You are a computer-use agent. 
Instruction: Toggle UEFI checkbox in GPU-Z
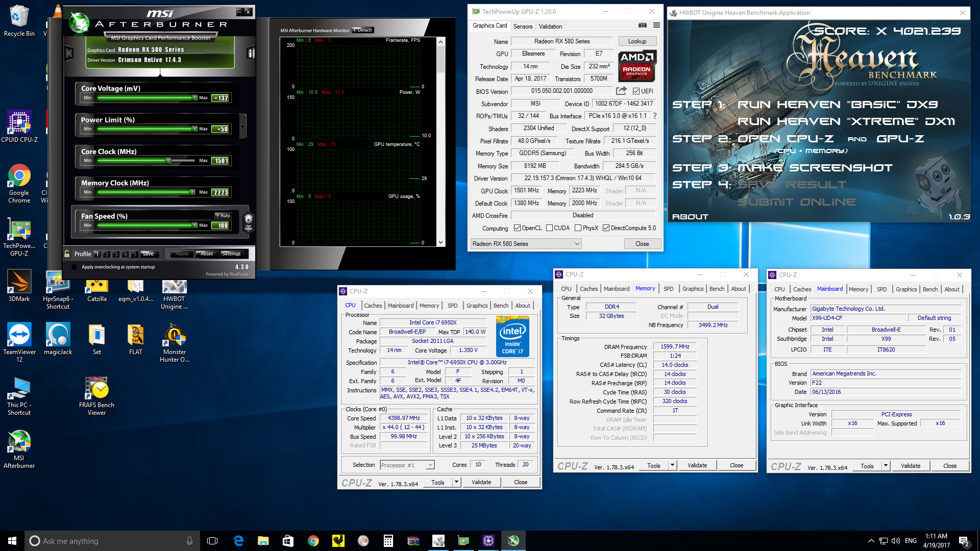(x=636, y=91)
